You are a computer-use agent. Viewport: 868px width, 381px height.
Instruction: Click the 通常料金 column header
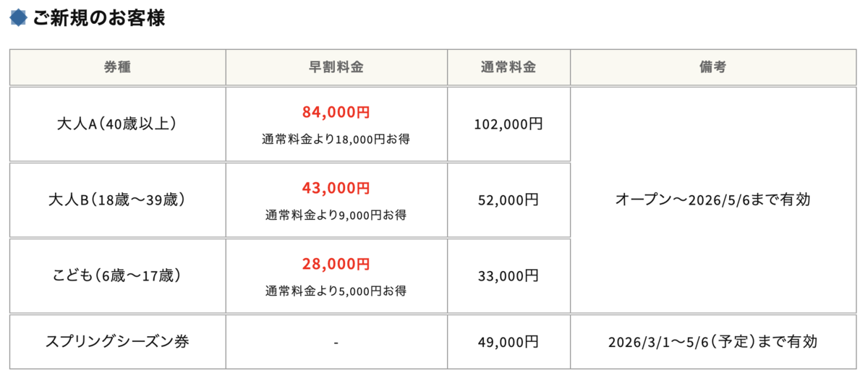pos(509,67)
